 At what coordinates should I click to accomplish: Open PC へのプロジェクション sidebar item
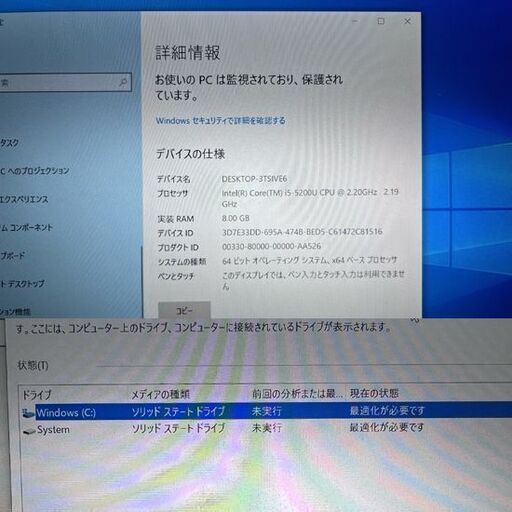[35, 171]
